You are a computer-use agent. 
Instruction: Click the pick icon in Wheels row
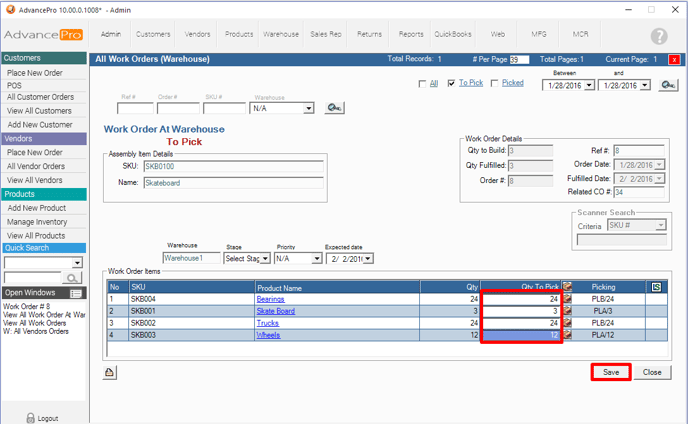567,337
